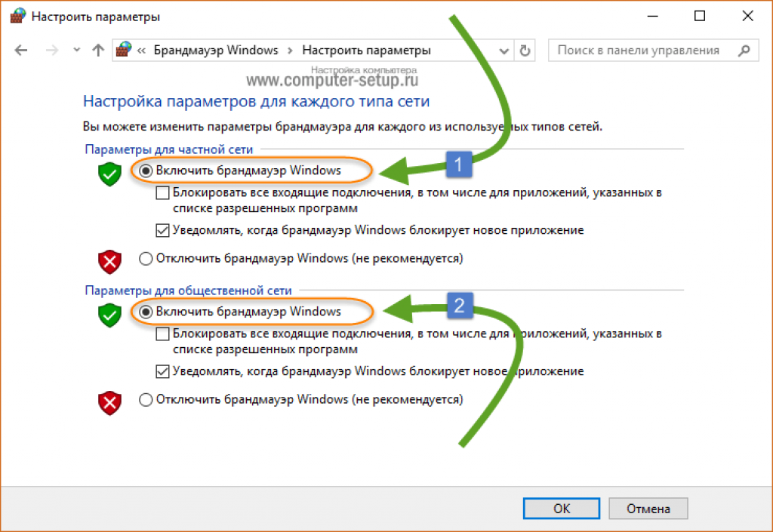
Task: Close the Настроить параметры window
Action: [x=747, y=17]
